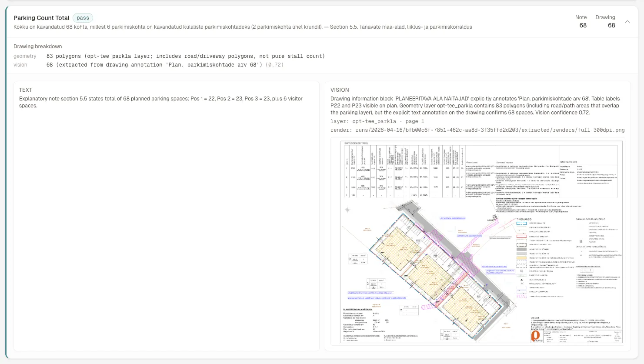Click the "Drawing information block" vision paragraph
Screen dimensions: 644x364
click(476, 106)
